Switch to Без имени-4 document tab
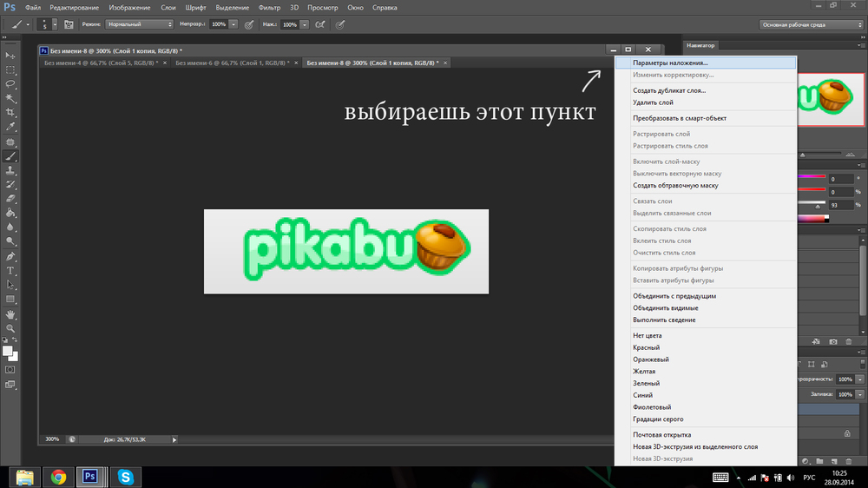Screen dimensions: 868x488 [101, 63]
